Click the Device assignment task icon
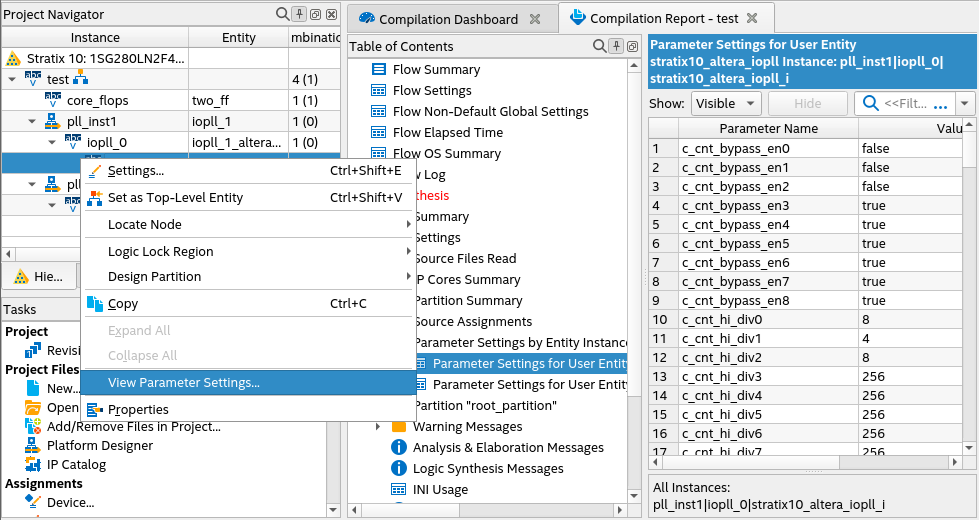 (x=33, y=503)
